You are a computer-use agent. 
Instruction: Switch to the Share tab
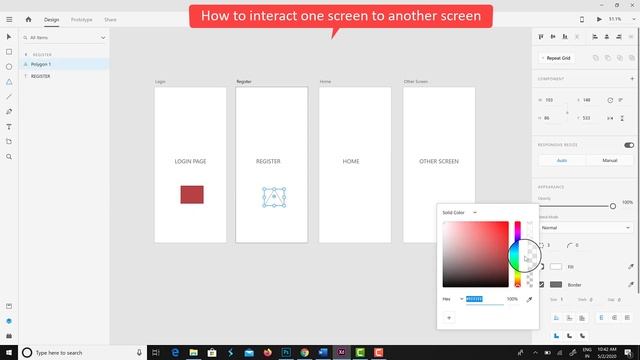[110, 20]
